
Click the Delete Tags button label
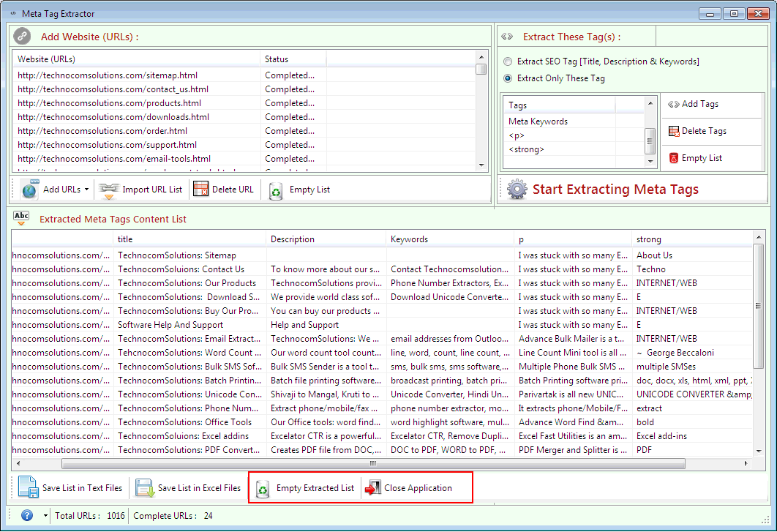tap(704, 131)
